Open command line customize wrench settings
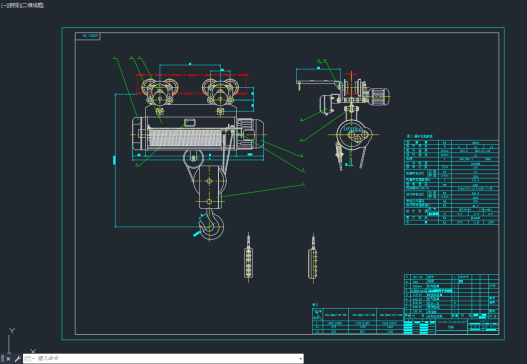 (x=17, y=359)
